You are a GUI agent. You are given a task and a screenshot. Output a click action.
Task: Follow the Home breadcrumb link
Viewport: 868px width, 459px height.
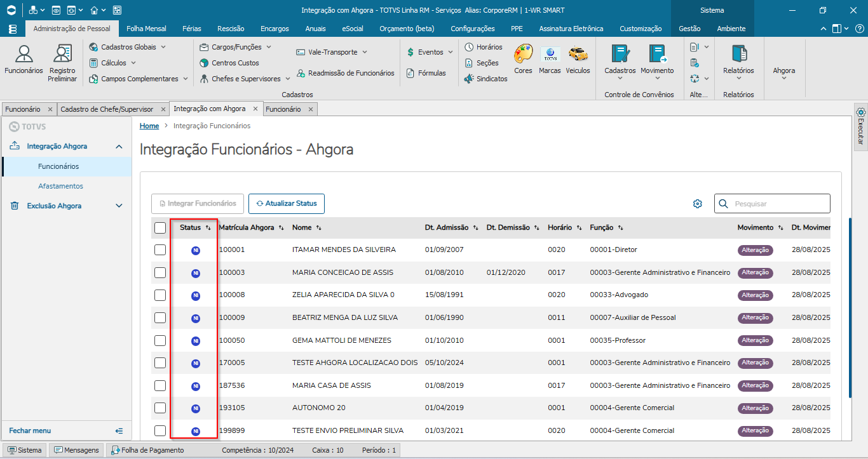coord(149,126)
